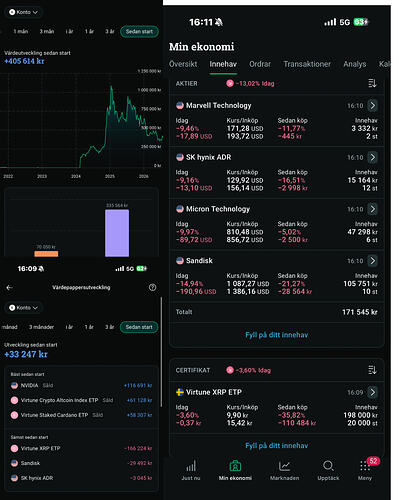Image resolution: width=400 pixels, height=500 pixels.
Task: Click the Micron Technology flag icon
Action: click(x=180, y=209)
